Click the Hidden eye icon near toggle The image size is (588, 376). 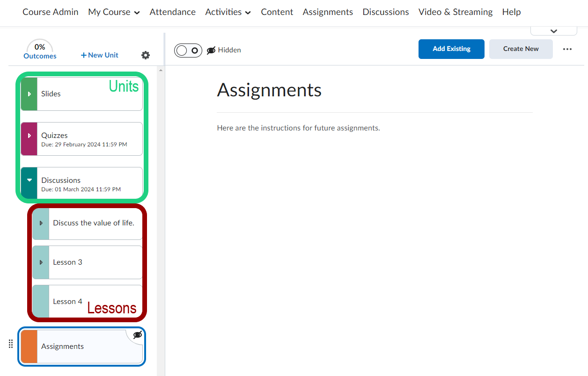(211, 50)
